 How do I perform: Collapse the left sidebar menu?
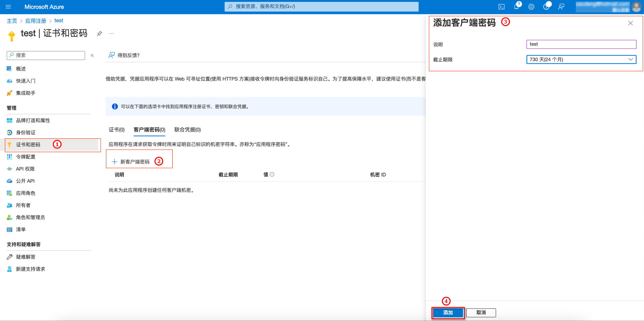(x=92, y=55)
